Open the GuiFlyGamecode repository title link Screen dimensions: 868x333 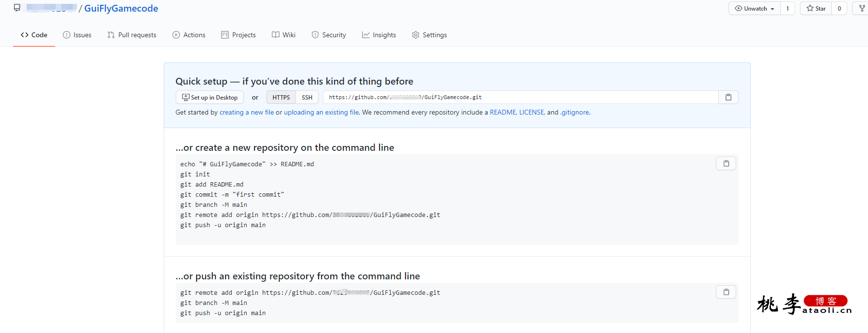pyautogui.click(x=121, y=8)
